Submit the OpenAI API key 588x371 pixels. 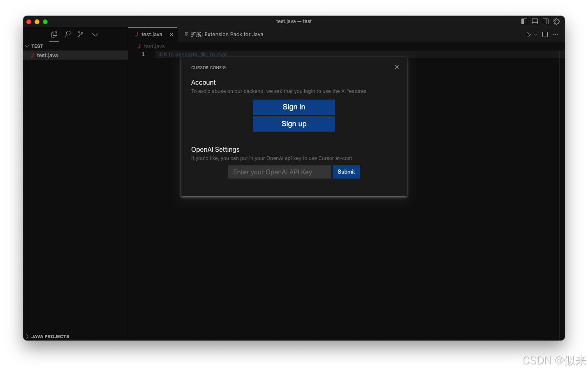coord(346,172)
